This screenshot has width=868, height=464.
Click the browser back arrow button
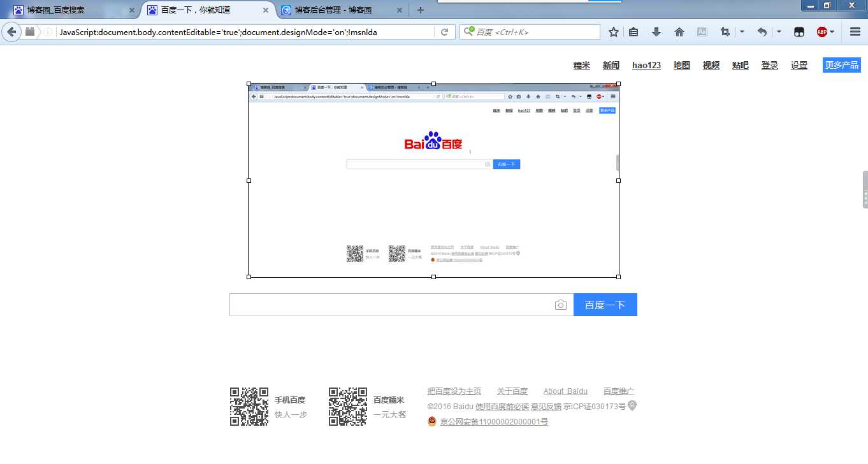tap(11, 32)
